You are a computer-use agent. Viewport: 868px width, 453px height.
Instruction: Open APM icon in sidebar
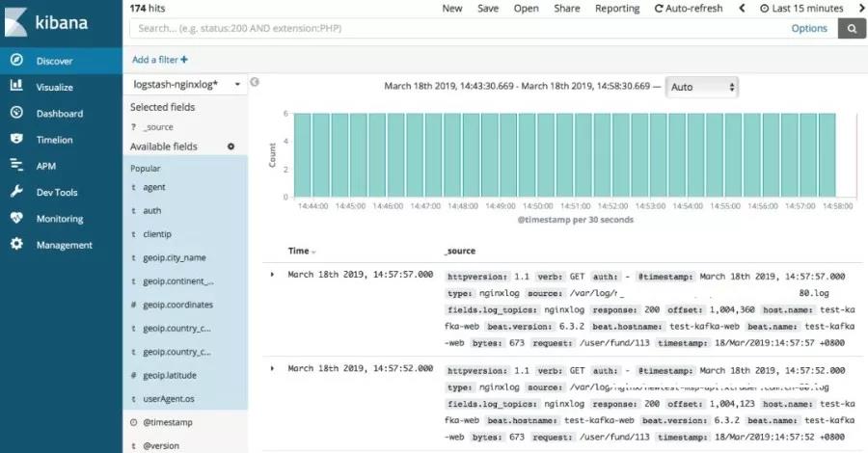16,165
